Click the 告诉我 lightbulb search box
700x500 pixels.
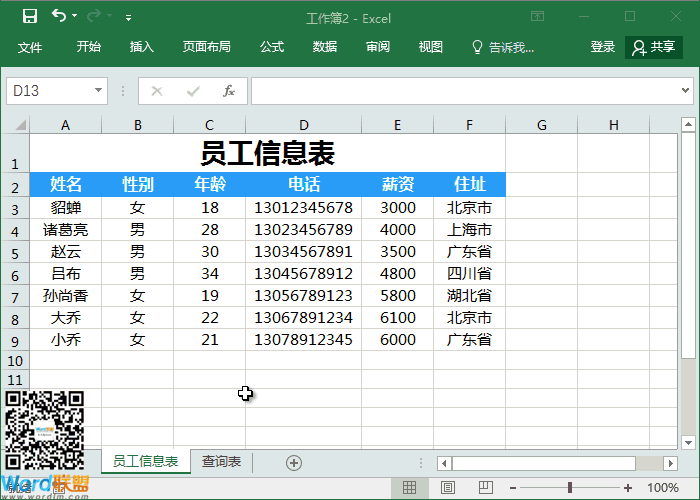point(503,47)
